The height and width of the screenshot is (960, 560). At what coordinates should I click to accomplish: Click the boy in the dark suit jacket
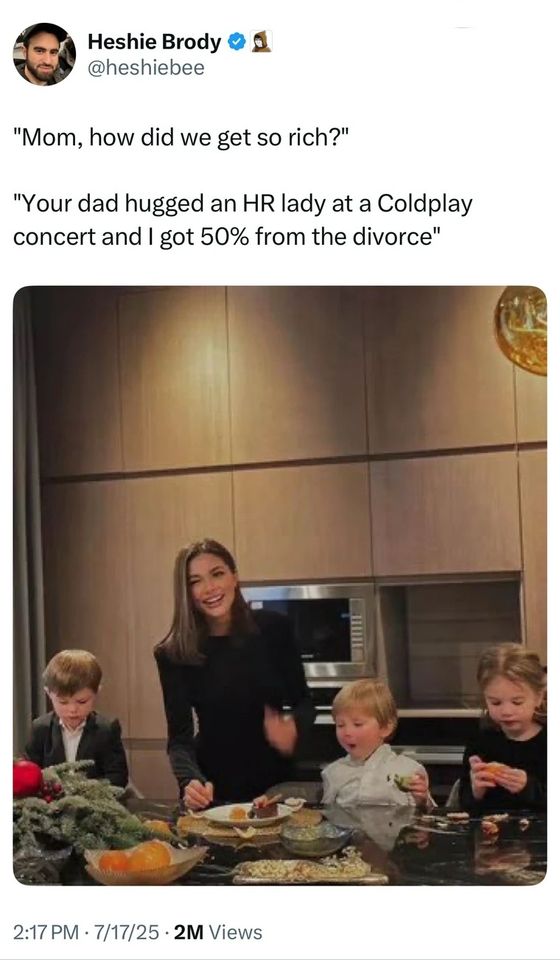[x=75, y=718]
